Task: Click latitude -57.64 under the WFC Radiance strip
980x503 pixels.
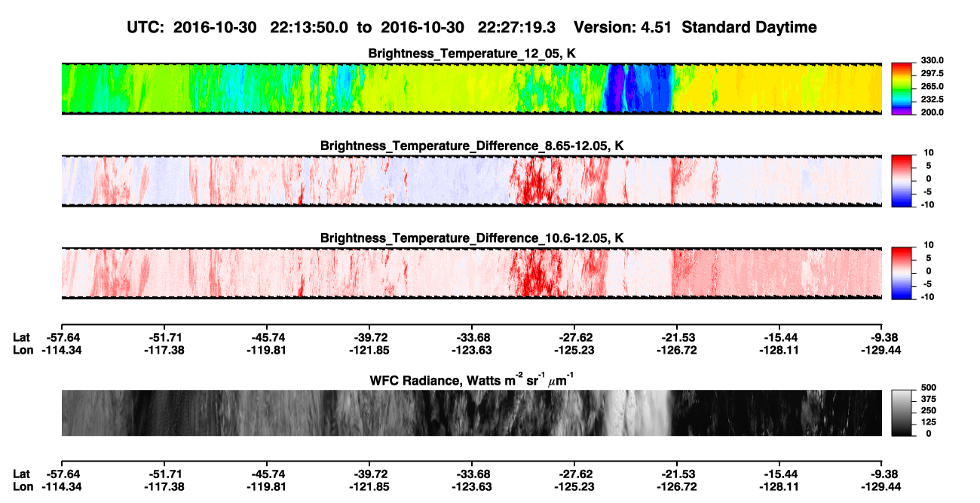Action: pyautogui.click(x=61, y=474)
